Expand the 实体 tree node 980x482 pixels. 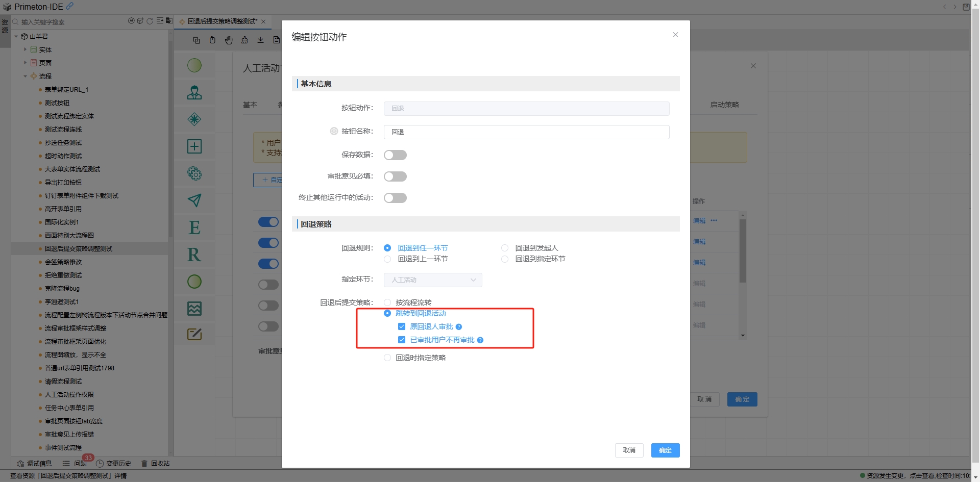pyautogui.click(x=25, y=49)
